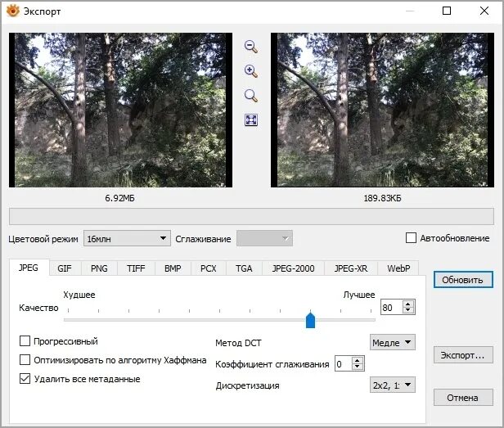Enable the Автообновление checkbox
Screen dimensions: 504x428
(411, 238)
